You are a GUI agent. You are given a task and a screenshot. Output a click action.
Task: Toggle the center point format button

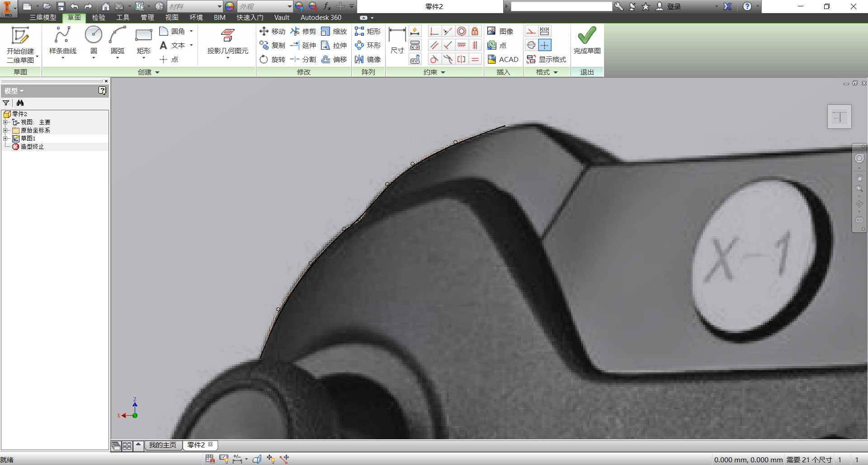tap(545, 45)
